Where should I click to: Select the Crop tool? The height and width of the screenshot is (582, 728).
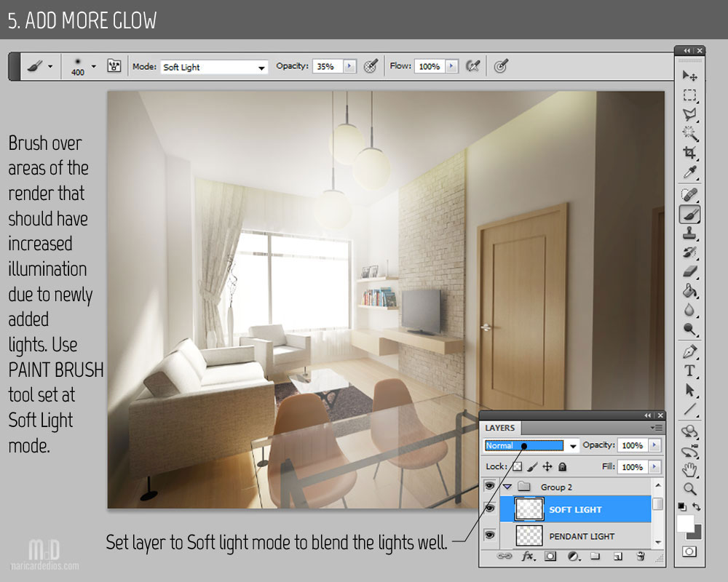(x=689, y=153)
